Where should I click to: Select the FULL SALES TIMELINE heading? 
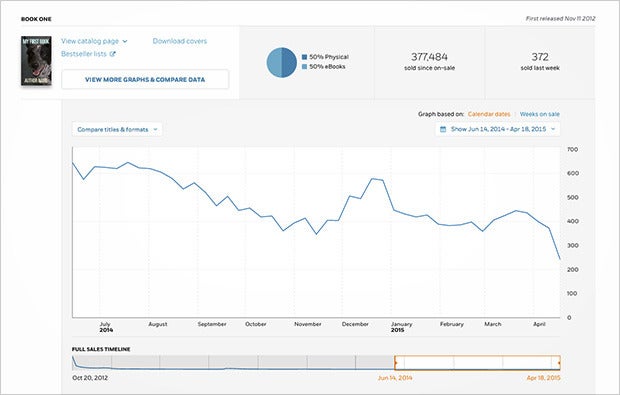coord(101,349)
